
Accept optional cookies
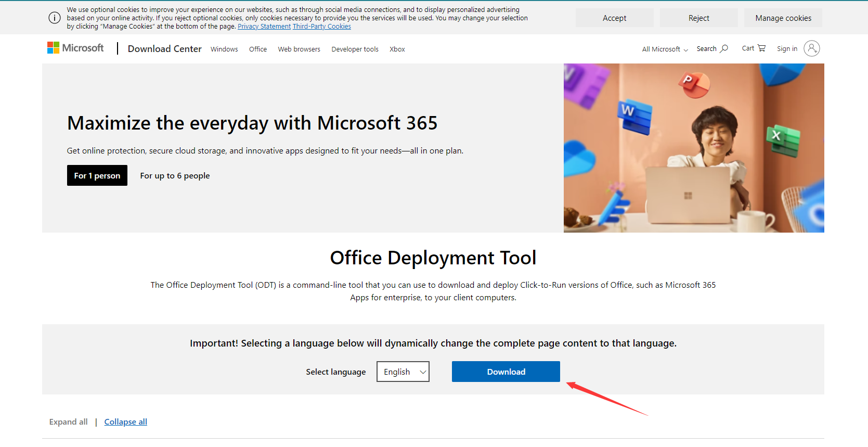tap(615, 18)
